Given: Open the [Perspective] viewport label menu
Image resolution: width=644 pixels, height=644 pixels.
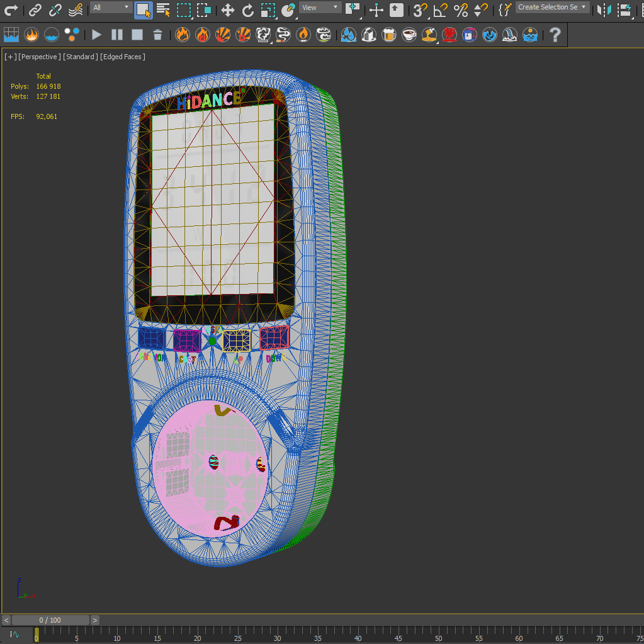Looking at the screenshot, I should (x=40, y=57).
